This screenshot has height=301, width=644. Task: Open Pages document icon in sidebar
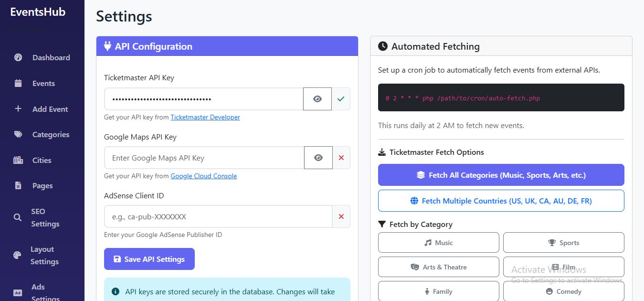18,186
